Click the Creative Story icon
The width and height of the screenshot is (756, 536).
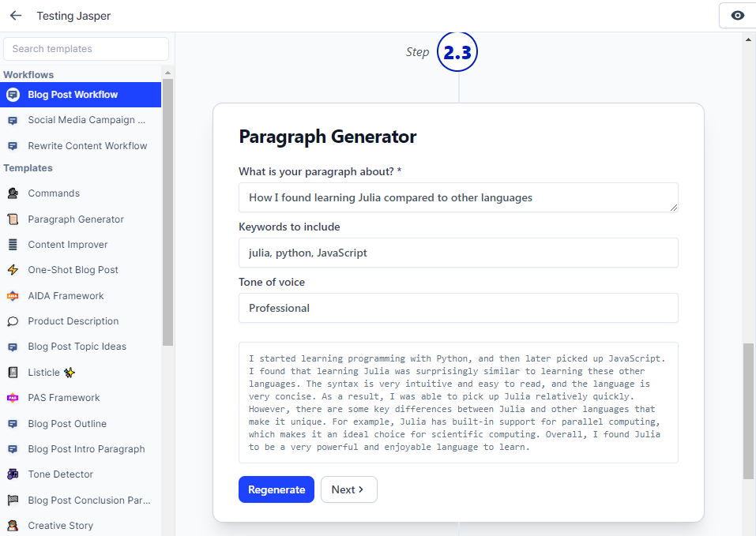[13, 526]
